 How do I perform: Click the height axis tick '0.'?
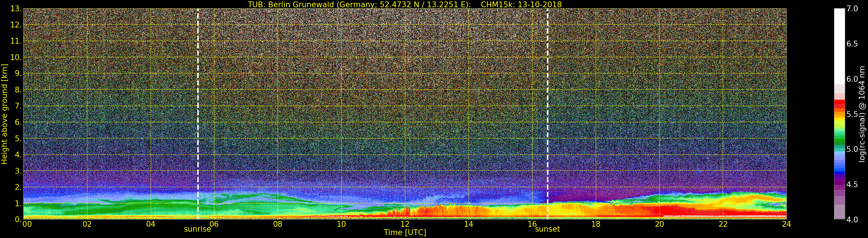(18, 220)
